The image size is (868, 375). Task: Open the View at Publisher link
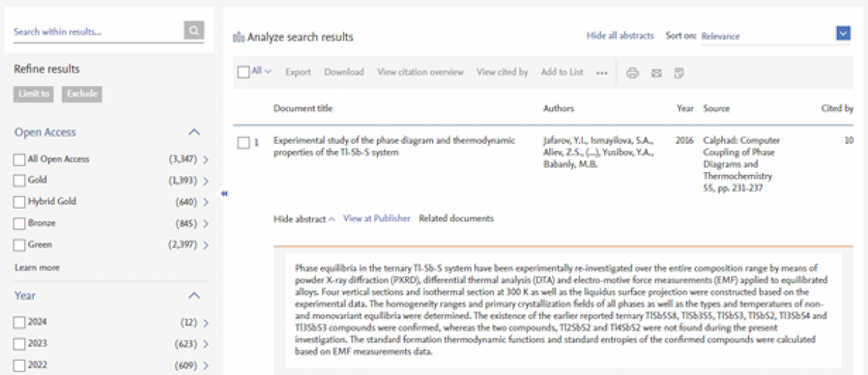(x=376, y=218)
